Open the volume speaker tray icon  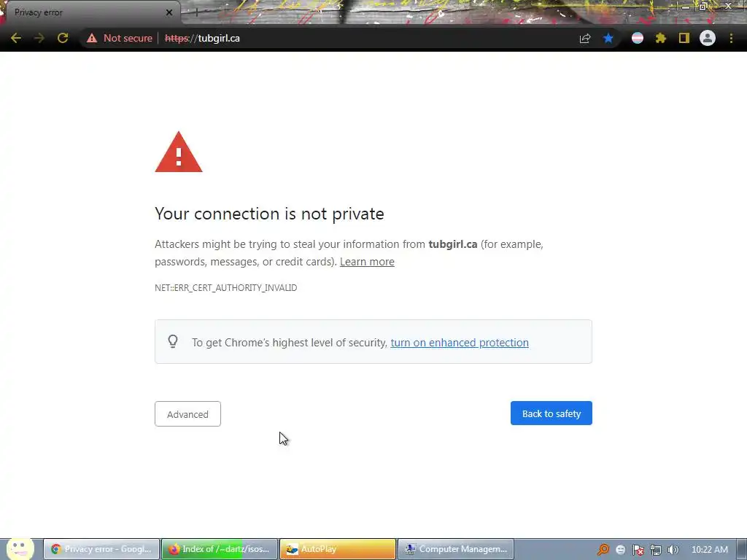click(x=673, y=550)
